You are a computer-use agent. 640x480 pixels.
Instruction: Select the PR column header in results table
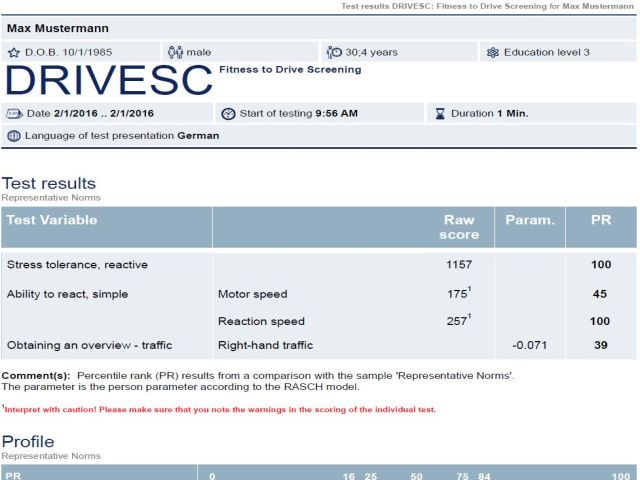pos(601,220)
